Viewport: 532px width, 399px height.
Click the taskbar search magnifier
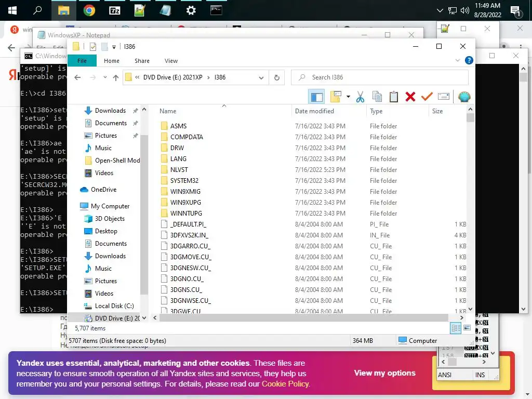point(37,10)
